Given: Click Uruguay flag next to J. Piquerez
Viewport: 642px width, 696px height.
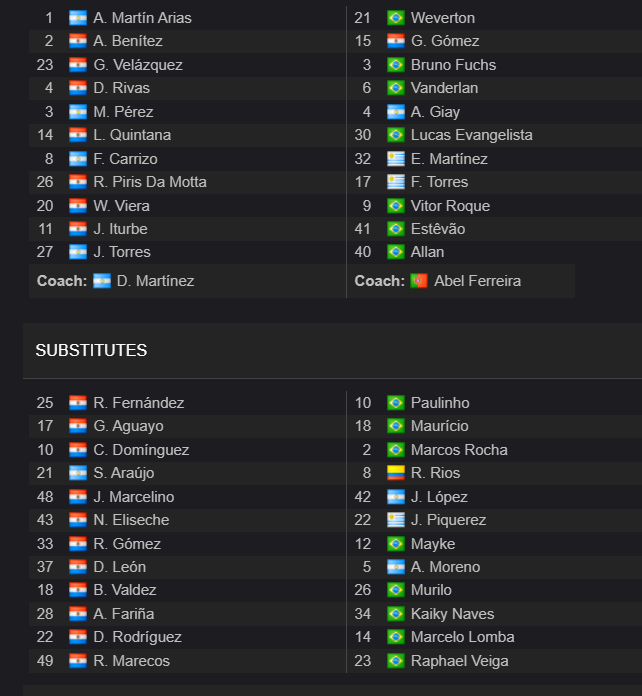Looking at the screenshot, I should pos(396,520).
